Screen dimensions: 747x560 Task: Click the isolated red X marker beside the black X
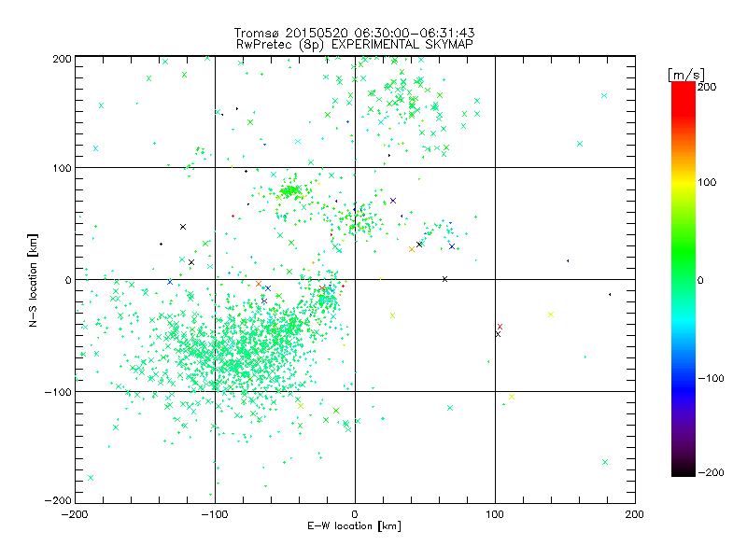tap(500, 327)
